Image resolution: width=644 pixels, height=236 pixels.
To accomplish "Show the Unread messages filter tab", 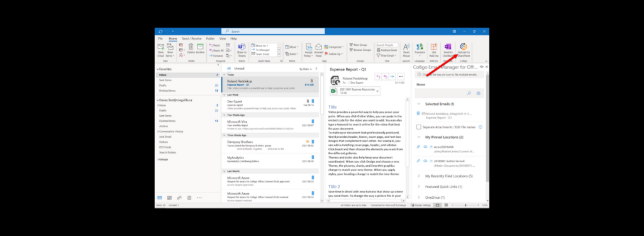I will click(240, 69).
